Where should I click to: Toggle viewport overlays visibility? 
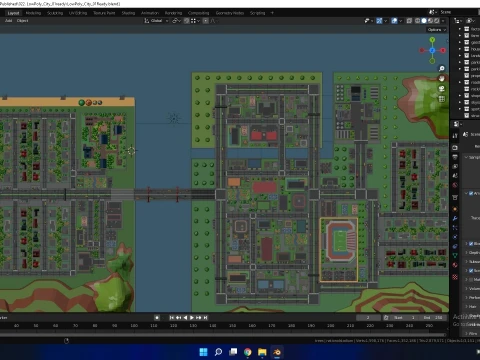click(x=394, y=21)
